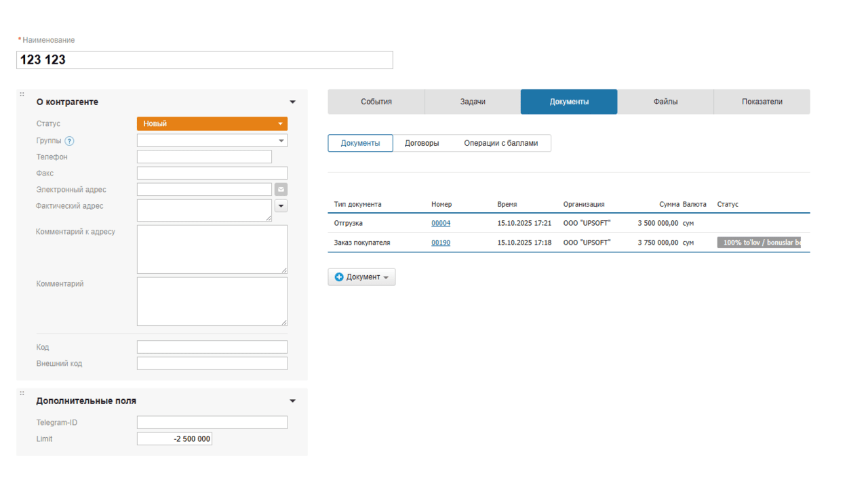This screenshot has width=868, height=488.
Task: Open the Статус dropdown showing Новый
Action: click(212, 124)
